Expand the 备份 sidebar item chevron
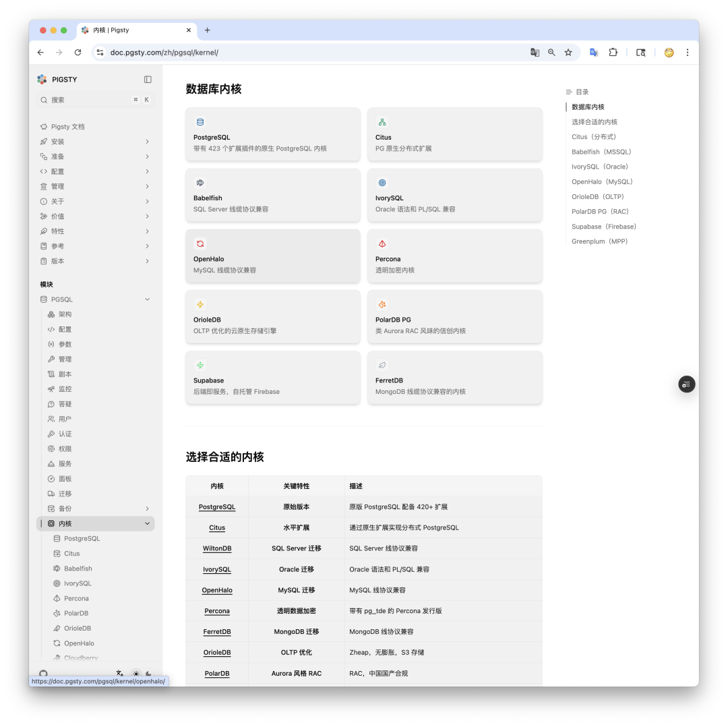This screenshot has width=728, height=725. pos(147,509)
